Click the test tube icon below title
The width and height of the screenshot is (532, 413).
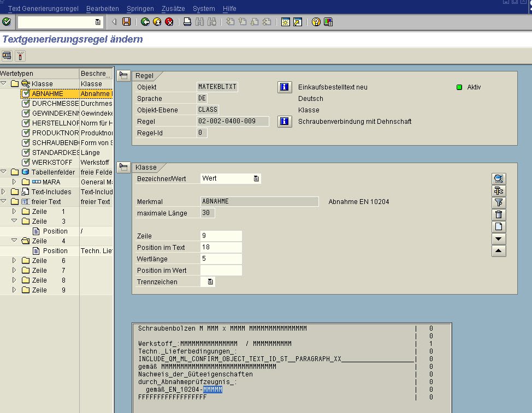[x=20, y=56]
